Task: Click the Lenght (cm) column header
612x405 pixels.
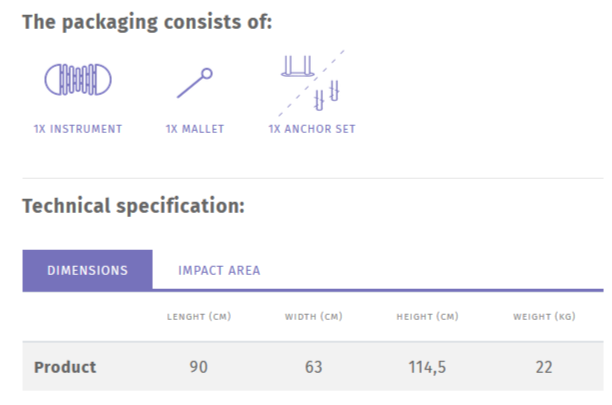Action: [198, 317]
